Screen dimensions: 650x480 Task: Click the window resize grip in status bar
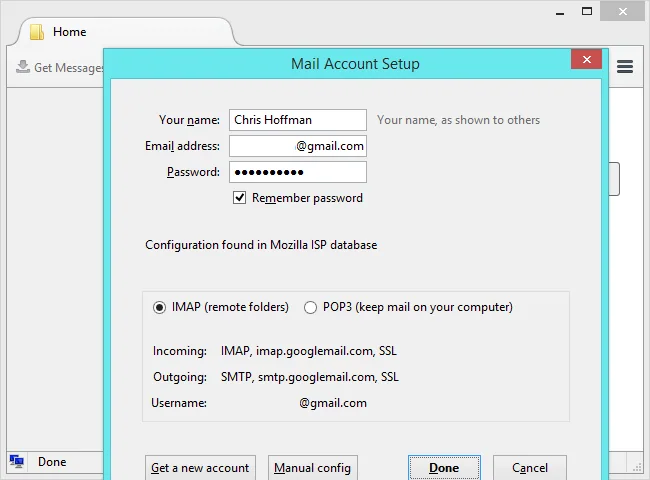637,467
